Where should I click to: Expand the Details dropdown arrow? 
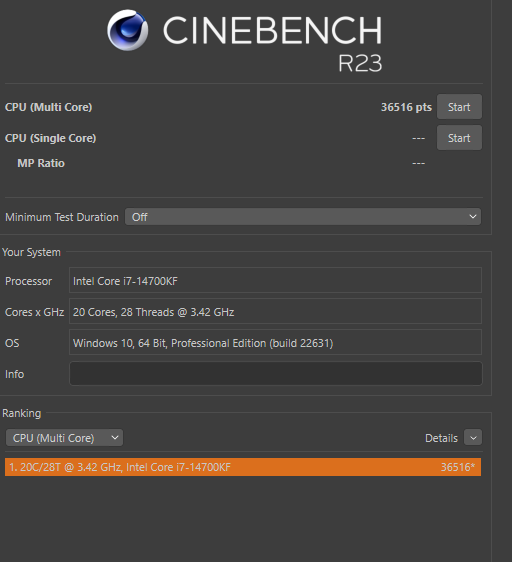click(x=473, y=438)
